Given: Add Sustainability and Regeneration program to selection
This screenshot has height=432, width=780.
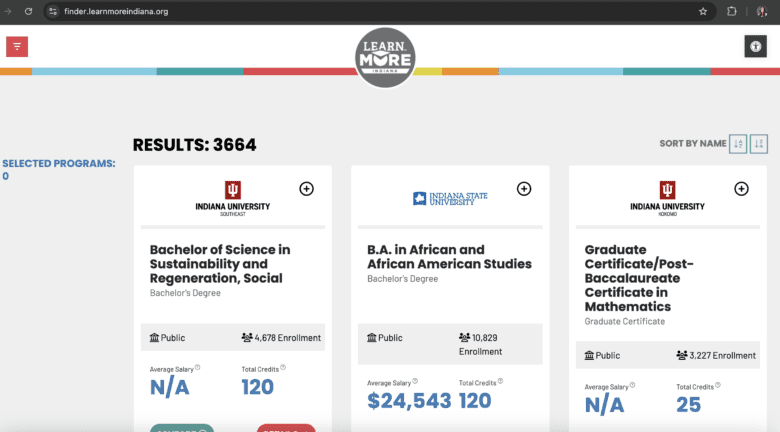Looking at the screenshot, I should click(x=306, y=189).
